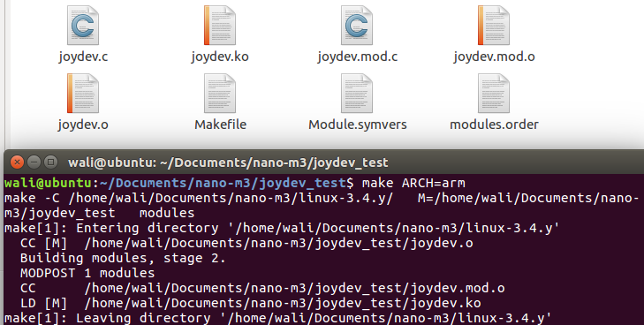The width and height of the screenshot is (644, 325).
Task: Click the CC joydev.mod.o output line
Action: click(262, 289)
